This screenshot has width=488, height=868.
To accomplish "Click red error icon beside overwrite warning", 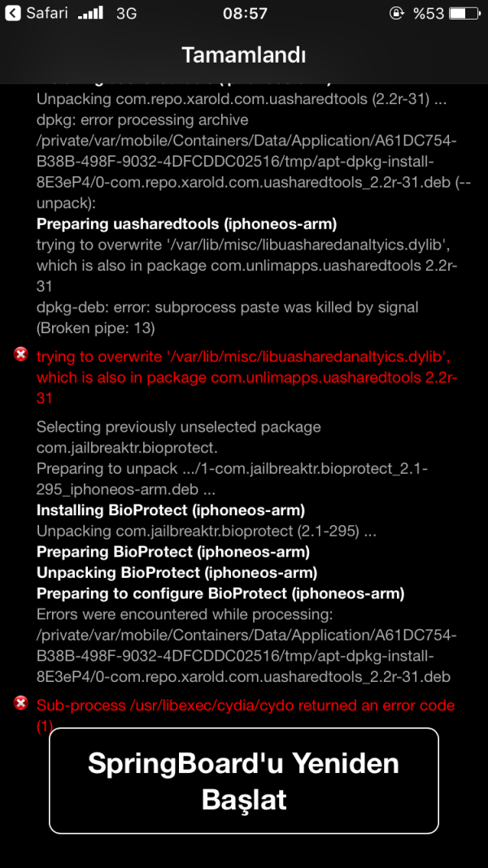I will coord(21,354).
